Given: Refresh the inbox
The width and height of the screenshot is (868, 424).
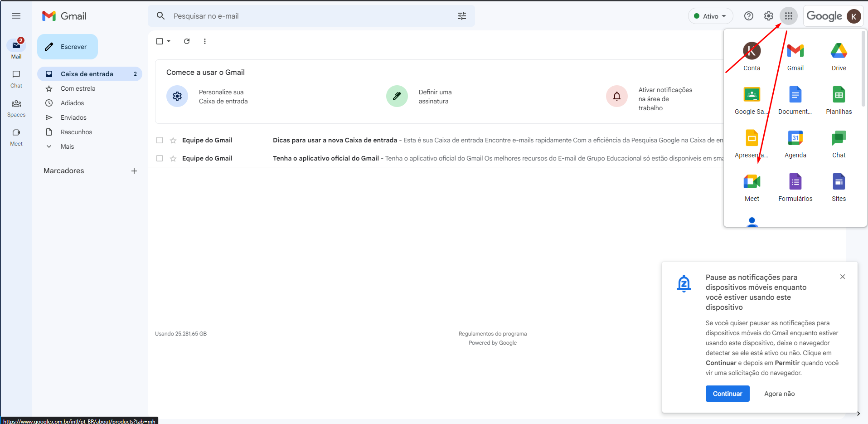Looking at the screenshot, I should click(x=187, y=41).
